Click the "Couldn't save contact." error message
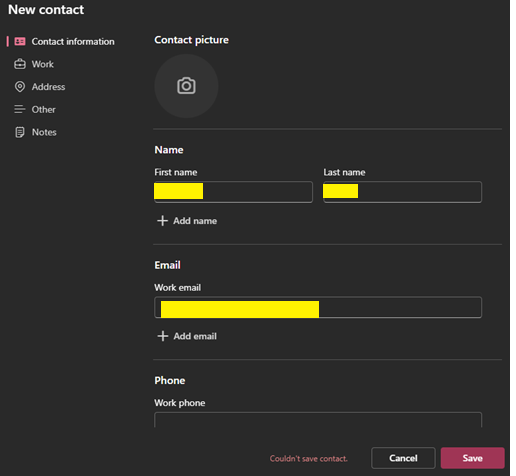The width and height of the screenshot is (516, 476). coord(309,459)
